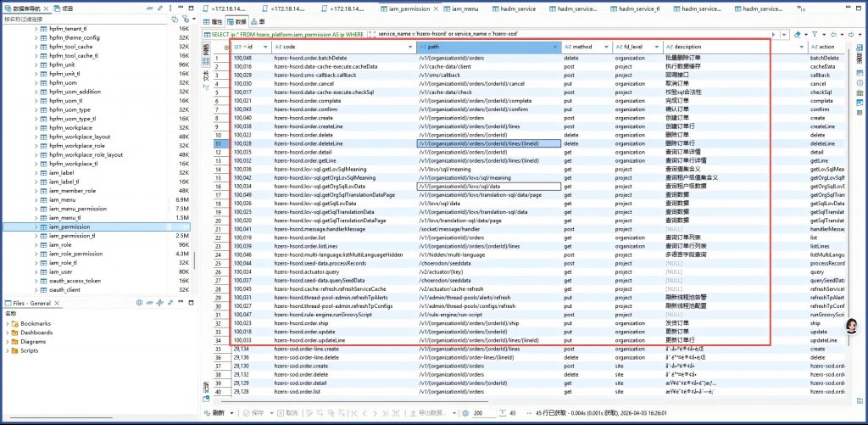Click the avatar assistant icon at right

click(852, 327)
